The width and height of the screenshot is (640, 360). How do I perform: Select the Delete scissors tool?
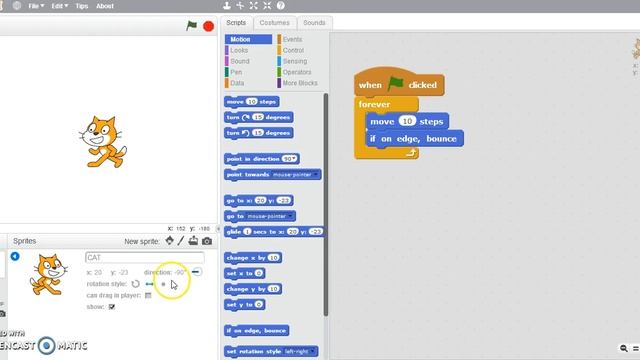[240, 5]
